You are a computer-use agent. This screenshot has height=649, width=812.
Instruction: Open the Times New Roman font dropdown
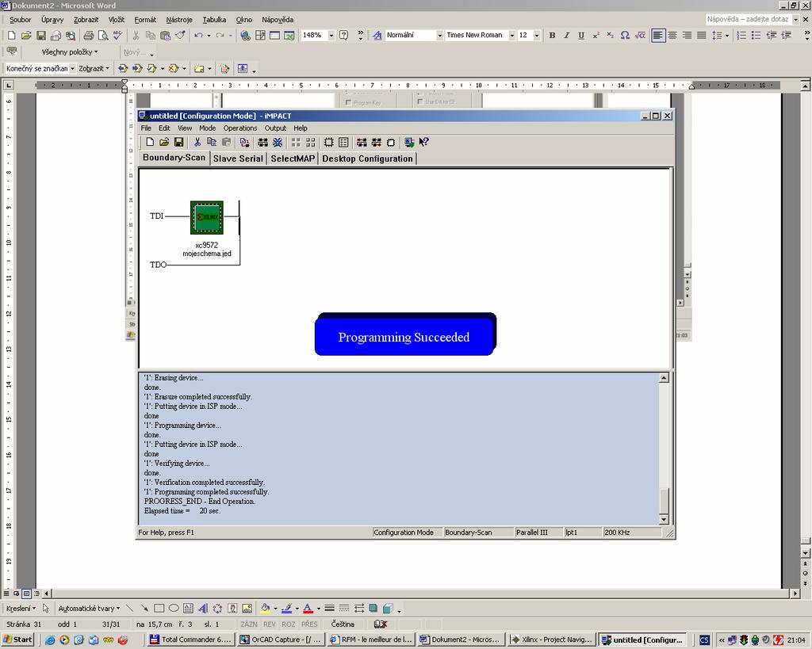pyautogui.click(x=511, y=35)
